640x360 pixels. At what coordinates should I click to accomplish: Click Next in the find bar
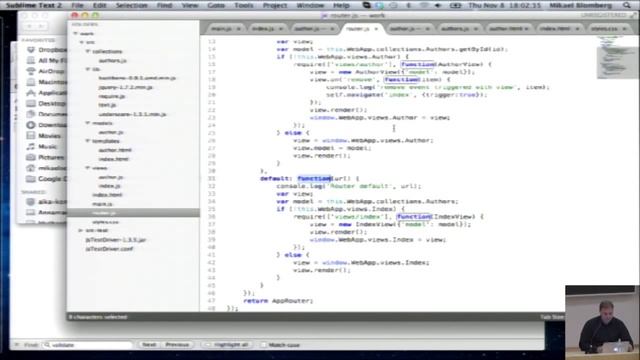[x=149, y=345]
